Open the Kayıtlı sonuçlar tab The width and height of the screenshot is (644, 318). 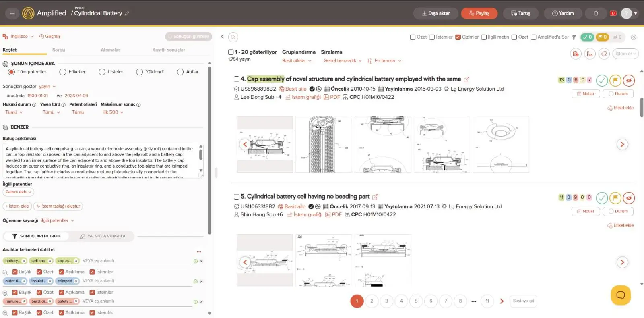[x=168, y=50]
